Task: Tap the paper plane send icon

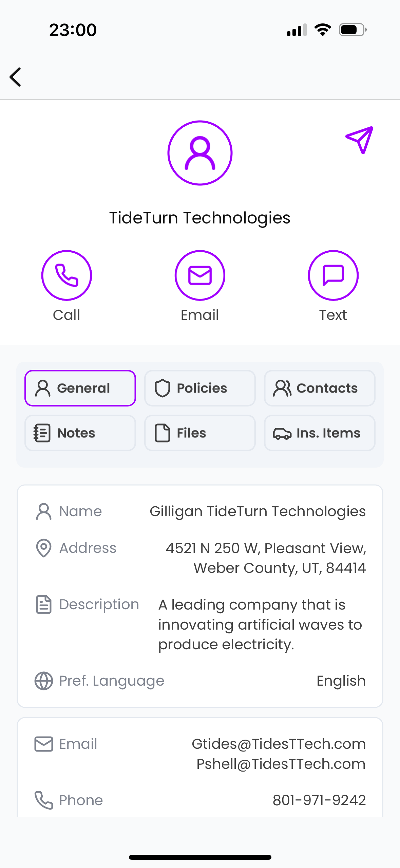Action: pos(359,140)
